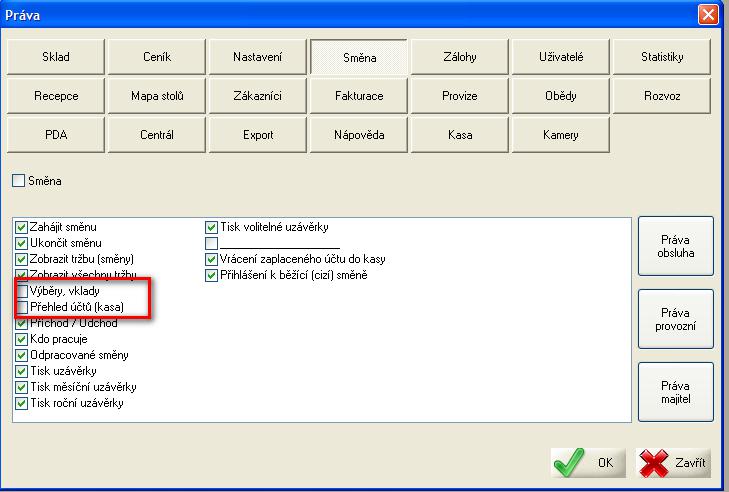Select the Uživatelé tab
Viewport: 729px width, 492px height.
[560, 57]
